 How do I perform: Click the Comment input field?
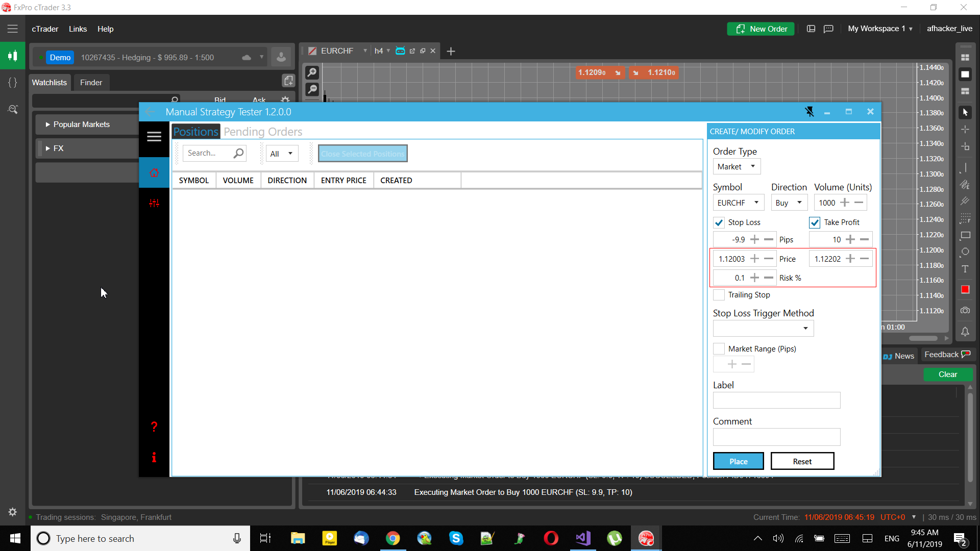[776, 437]
